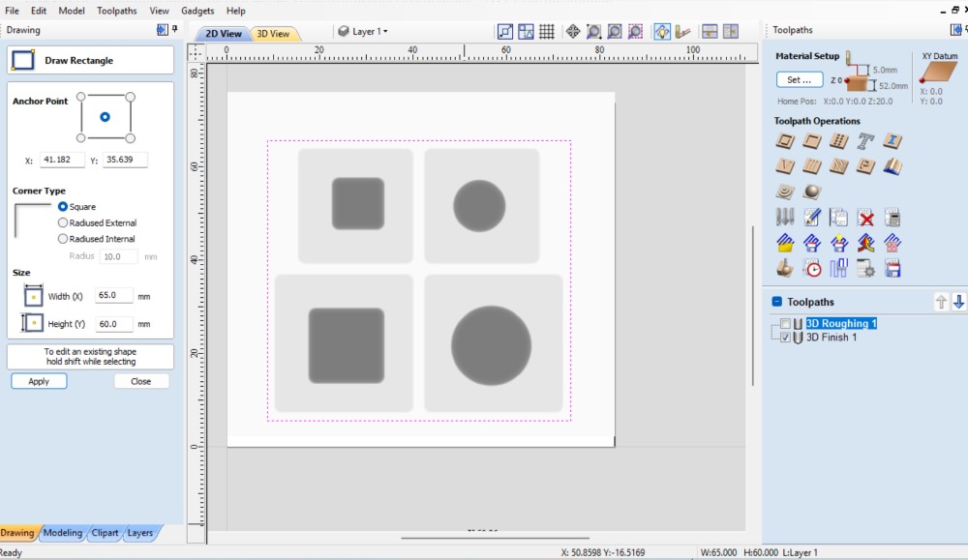Image resolution: width=968 pixels, height=560 pixels.
Task: Switch to the Clipart tab
Action: (x=105, y=533)
